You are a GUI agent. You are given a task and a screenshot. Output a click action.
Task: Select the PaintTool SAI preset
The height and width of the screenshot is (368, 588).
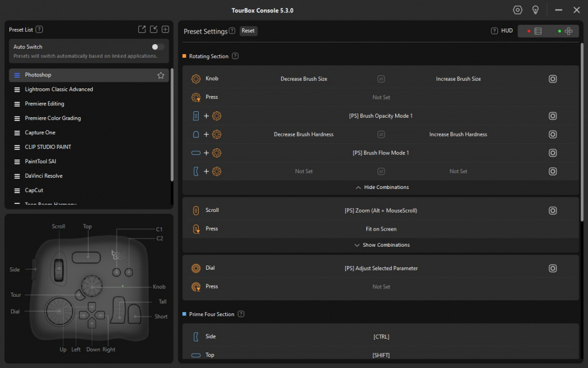point(89,161)
